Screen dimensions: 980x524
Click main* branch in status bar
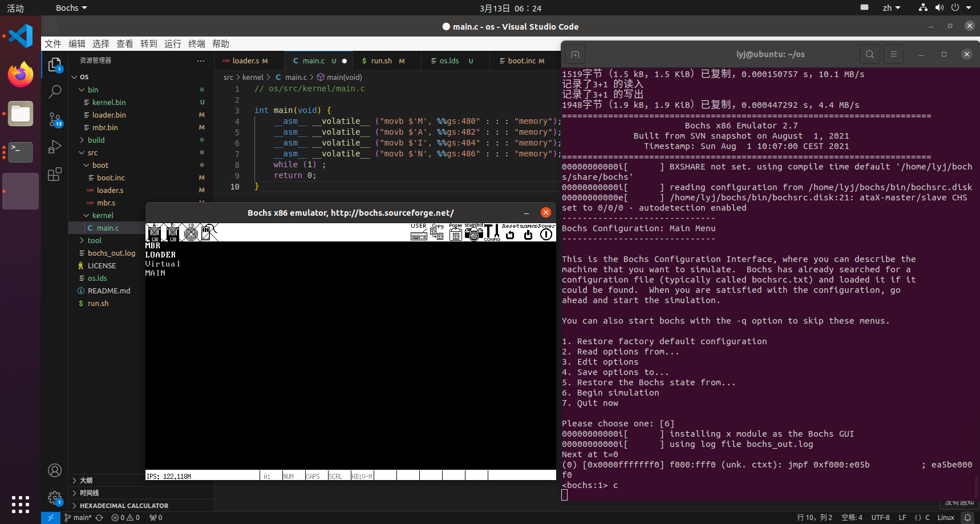[x=78, y=518]
